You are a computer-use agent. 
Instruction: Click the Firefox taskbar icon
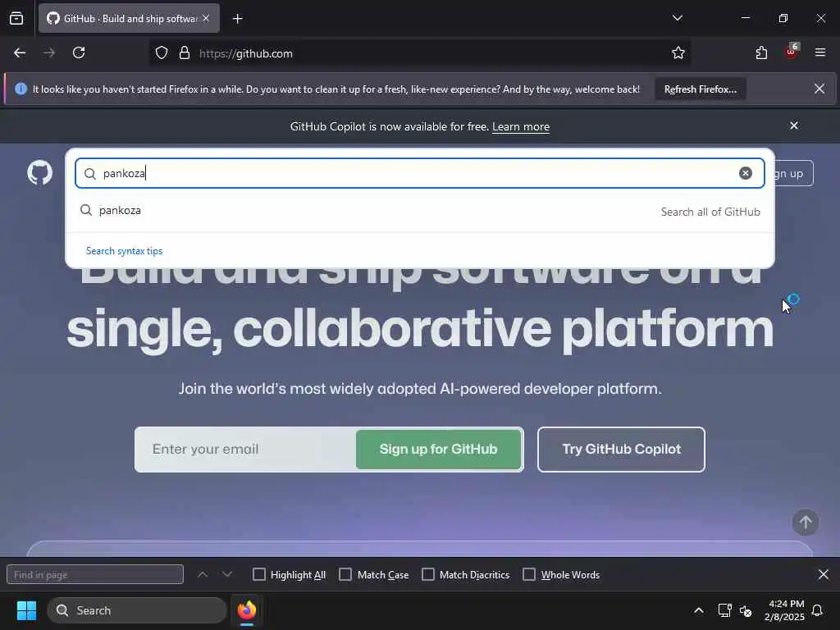247,610
